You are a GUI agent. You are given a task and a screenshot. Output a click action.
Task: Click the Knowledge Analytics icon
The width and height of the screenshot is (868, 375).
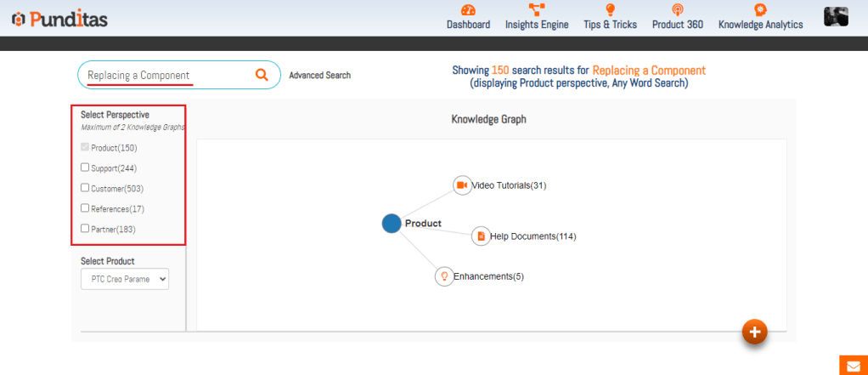(760, 10)
